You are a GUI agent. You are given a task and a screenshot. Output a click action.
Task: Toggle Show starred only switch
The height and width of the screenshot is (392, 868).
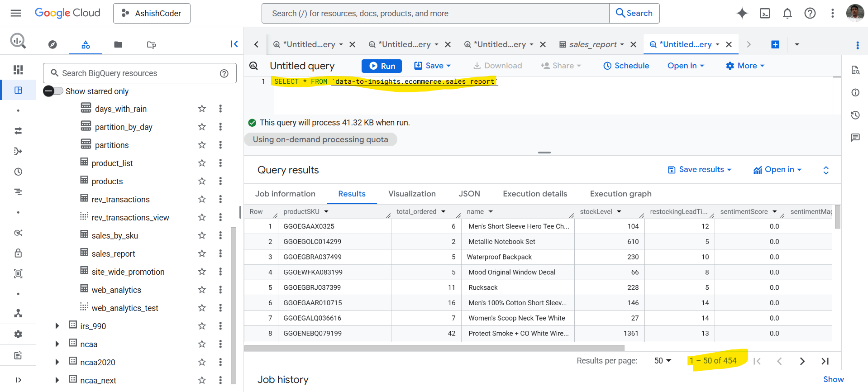tap(53, 91)
